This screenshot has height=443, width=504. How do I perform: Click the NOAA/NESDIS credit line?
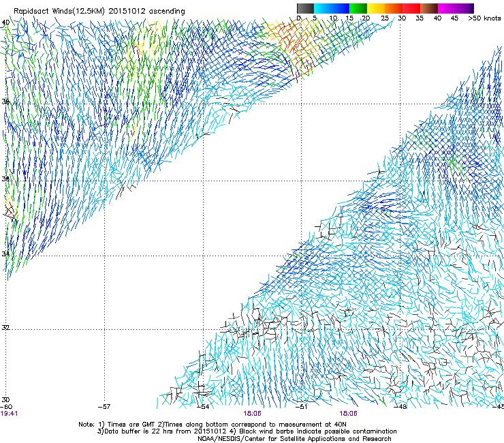(294, 439)
